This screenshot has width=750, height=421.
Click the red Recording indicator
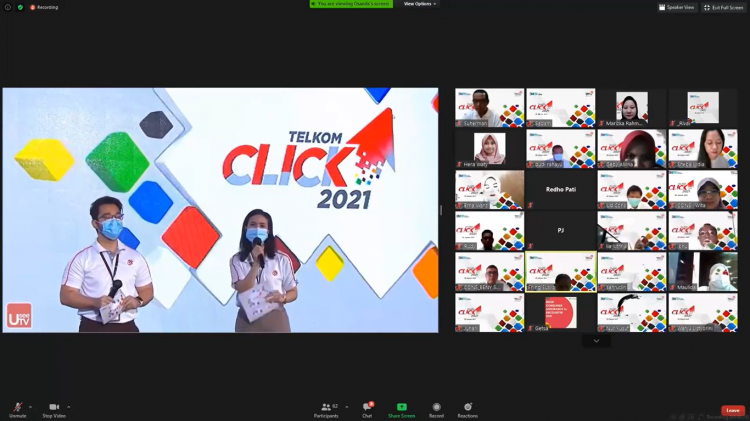(x=44, y=7)
